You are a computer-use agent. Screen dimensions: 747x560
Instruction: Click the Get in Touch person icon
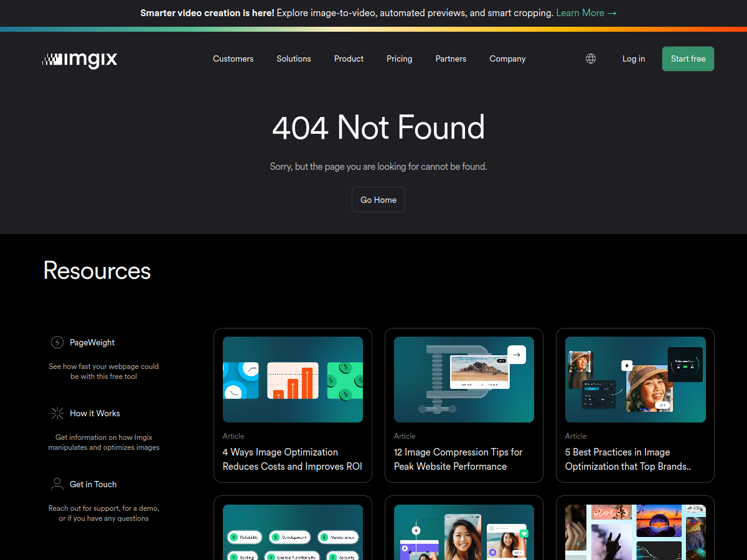[x=57, y=484]
